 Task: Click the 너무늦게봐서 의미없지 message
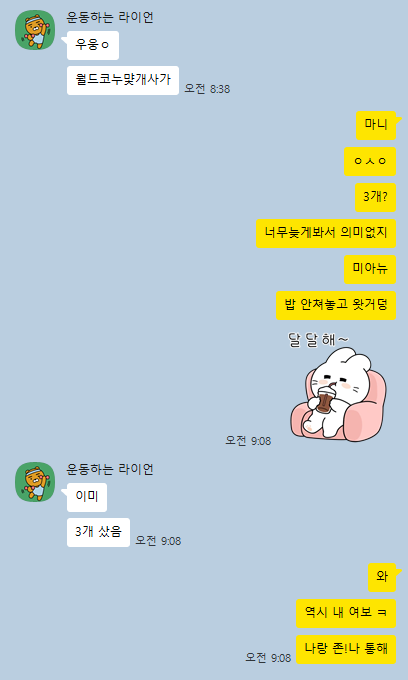click(326, 233)
